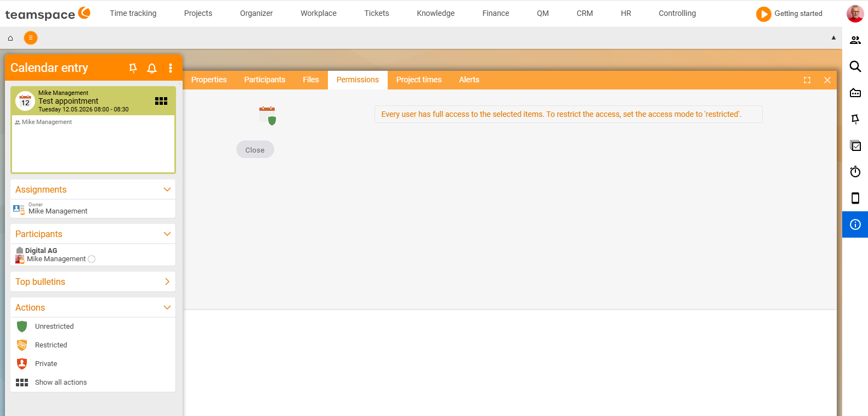Image resolution: width=868 pixels, height=416 pixels.
Task: Click the Mike Management participant name
Action: point(56,259)
